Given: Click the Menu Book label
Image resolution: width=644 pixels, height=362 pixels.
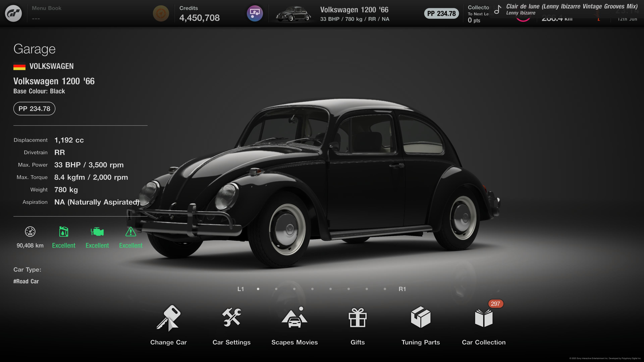Looking at the screenshot, I should tap(46, 8).
